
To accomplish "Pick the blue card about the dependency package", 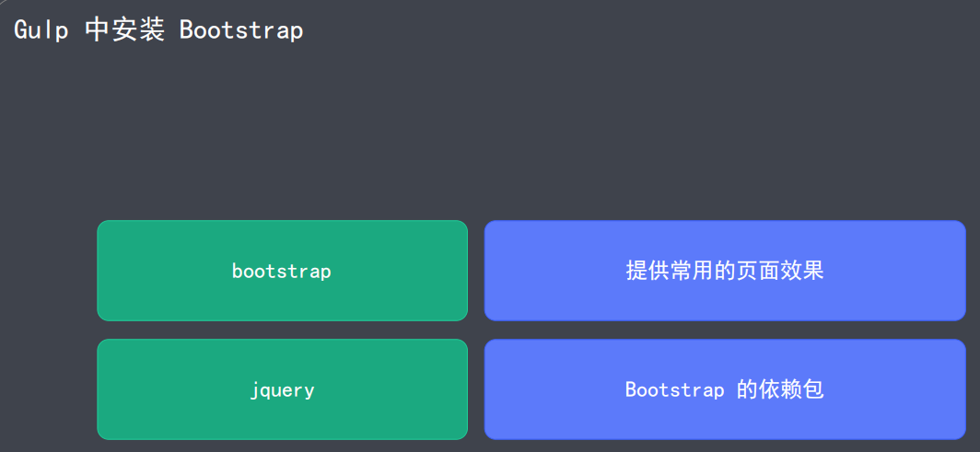I will coord(724,389).
